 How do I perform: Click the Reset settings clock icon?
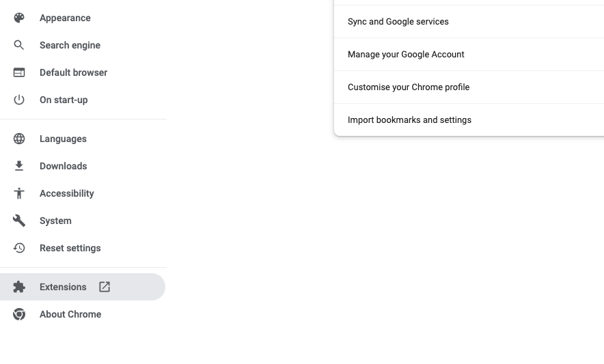(19, 248)
